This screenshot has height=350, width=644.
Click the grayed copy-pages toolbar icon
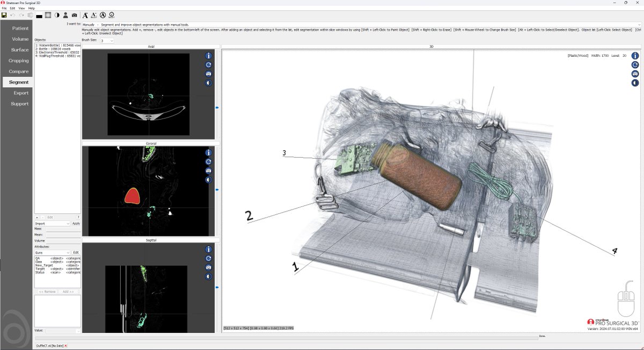[x=30, y=15]
